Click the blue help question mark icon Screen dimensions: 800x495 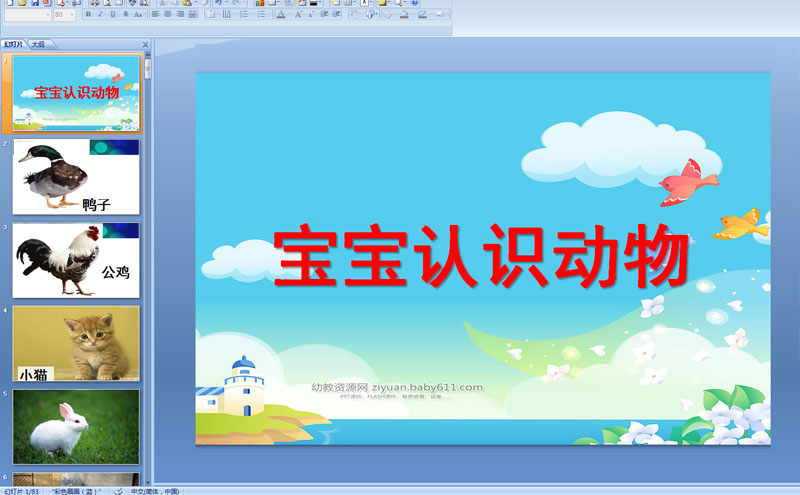(x=414, y=3)
